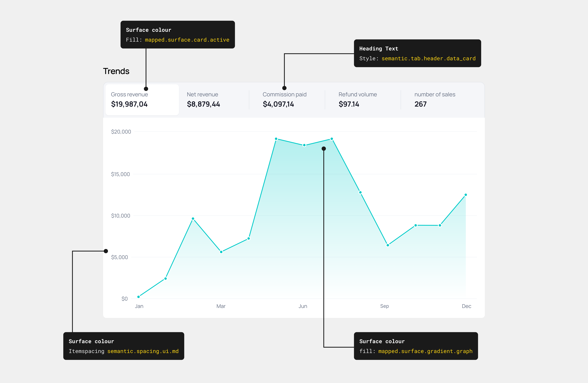Viewport: 588px width, 383px height.
Task: Click the December data point on chart
Action: coord(466,195)
